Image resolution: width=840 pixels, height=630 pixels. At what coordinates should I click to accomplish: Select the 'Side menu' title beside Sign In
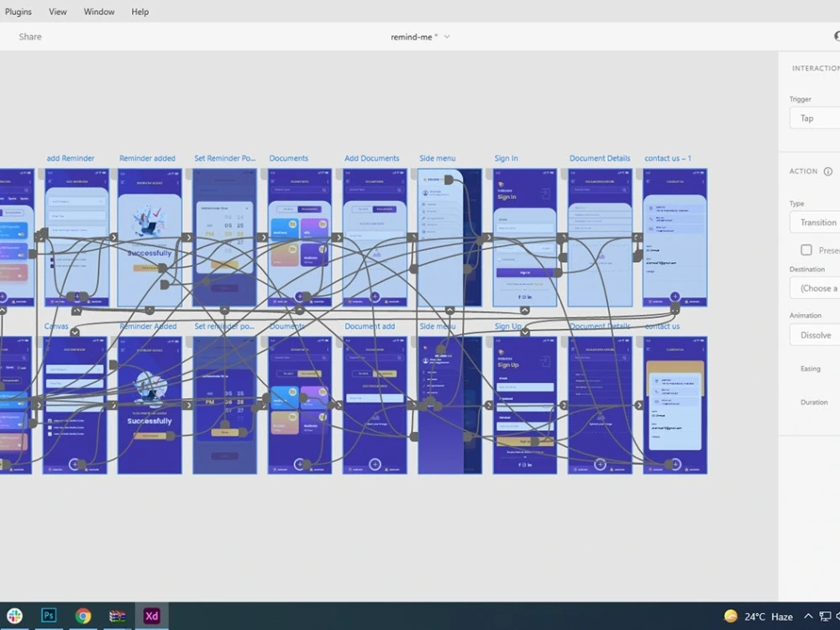[437, 158]
